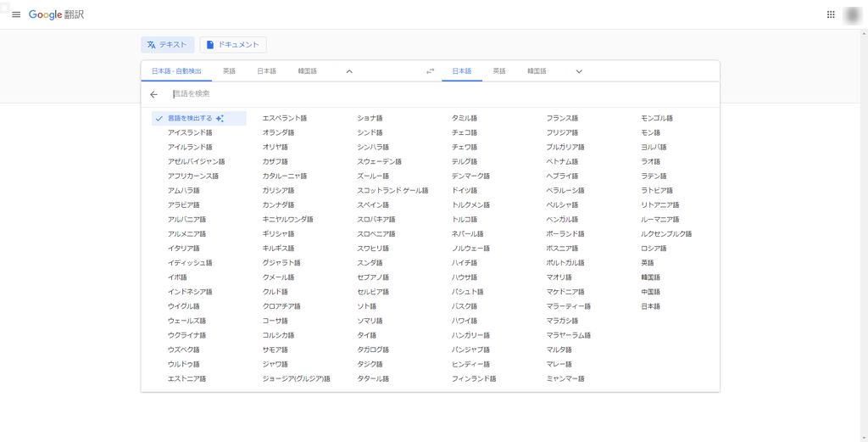Switch to the ドキュメント translation mode
Viewport: 868px width, 442px height.
point(233,45)
